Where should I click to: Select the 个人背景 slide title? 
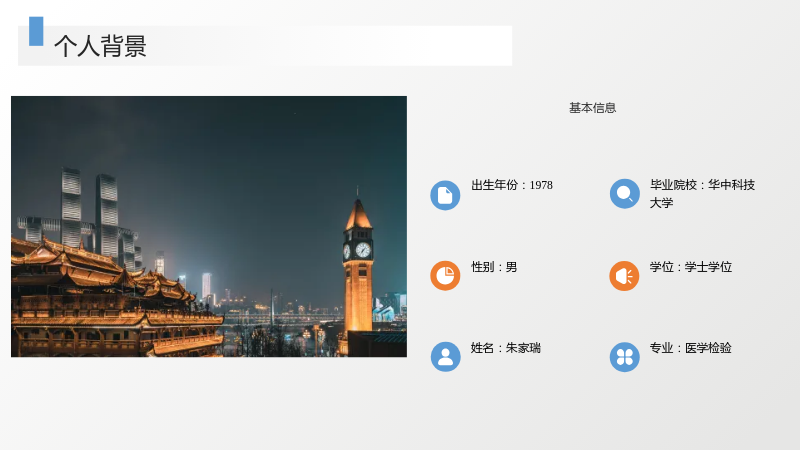pos(101,46)
